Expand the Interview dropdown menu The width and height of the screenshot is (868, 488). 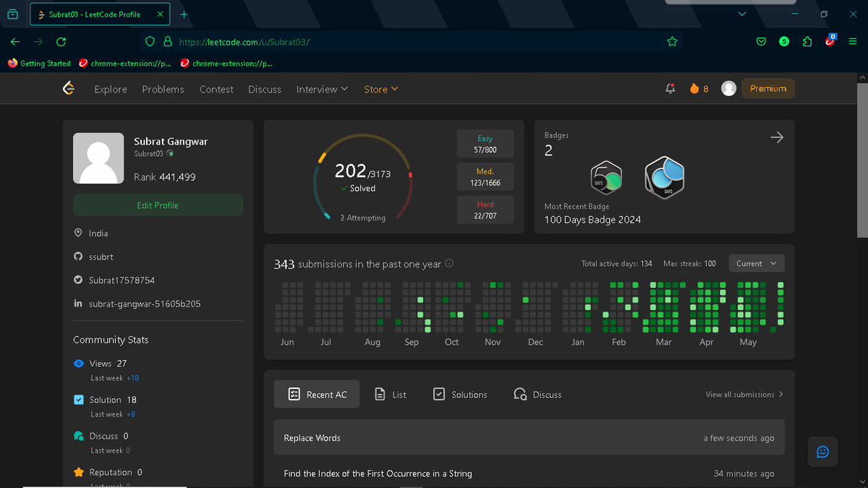point(322,89)
